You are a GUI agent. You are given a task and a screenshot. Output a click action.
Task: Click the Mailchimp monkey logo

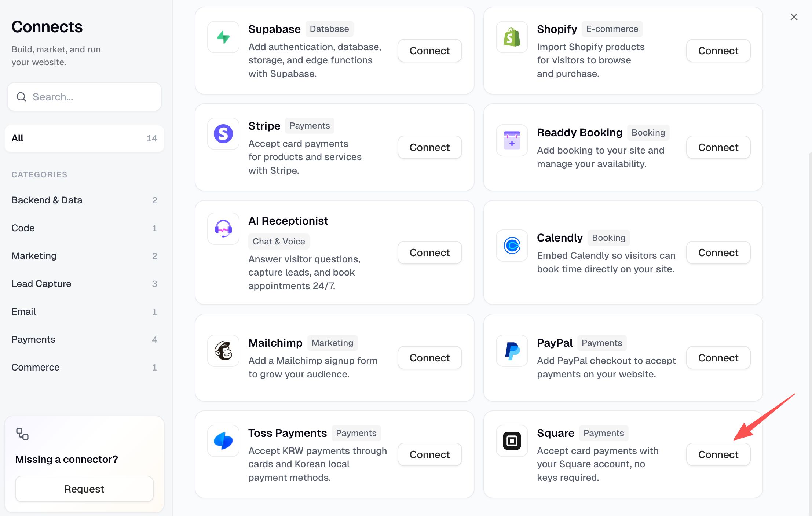click(223, 351)
